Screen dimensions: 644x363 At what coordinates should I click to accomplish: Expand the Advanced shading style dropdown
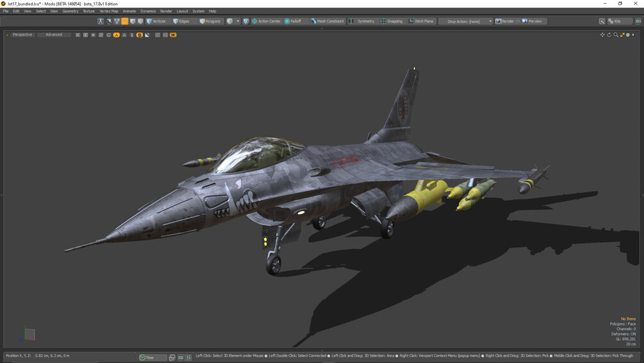point(54,35)
